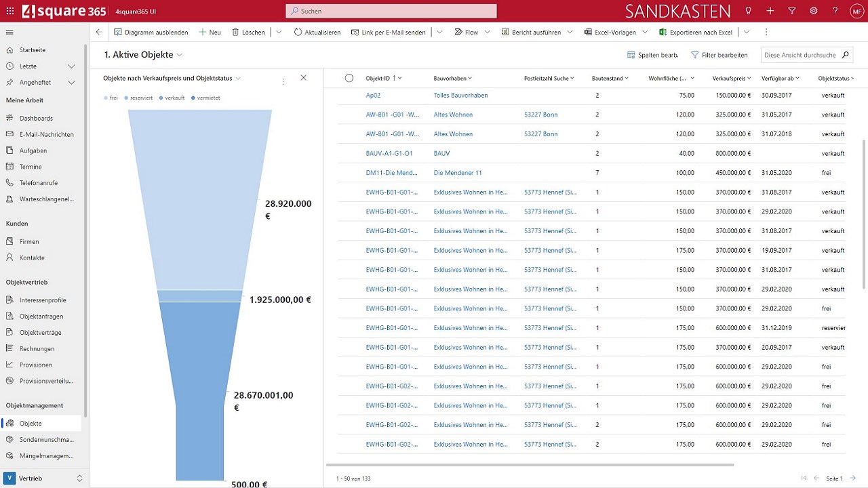Close the chart pane with X

(303, 78)
